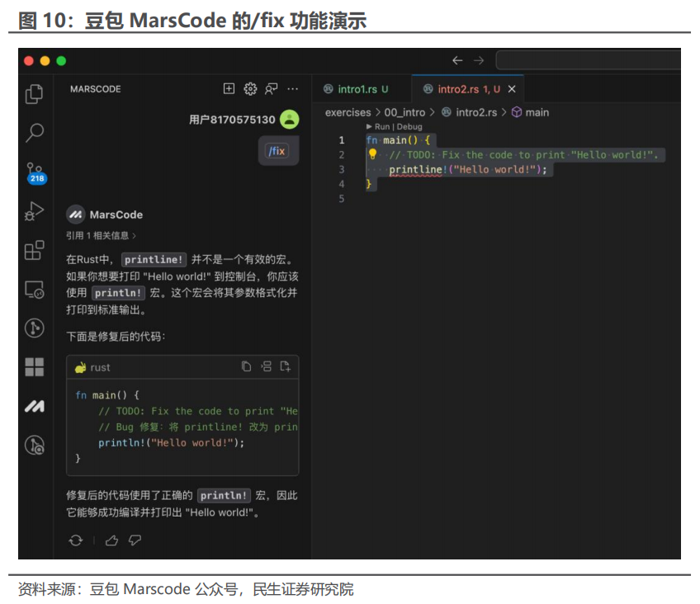
Task: Start a new MarsCode chat
Action: pos(229,89)
